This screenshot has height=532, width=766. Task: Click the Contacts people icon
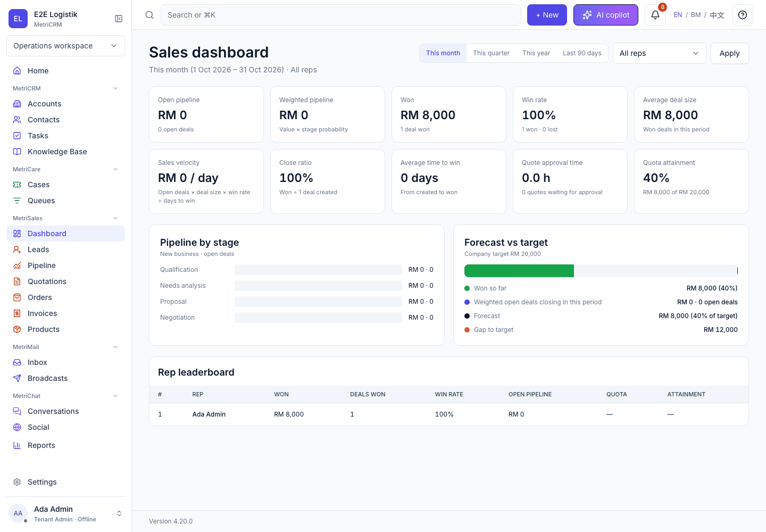[x=17, y=120]
